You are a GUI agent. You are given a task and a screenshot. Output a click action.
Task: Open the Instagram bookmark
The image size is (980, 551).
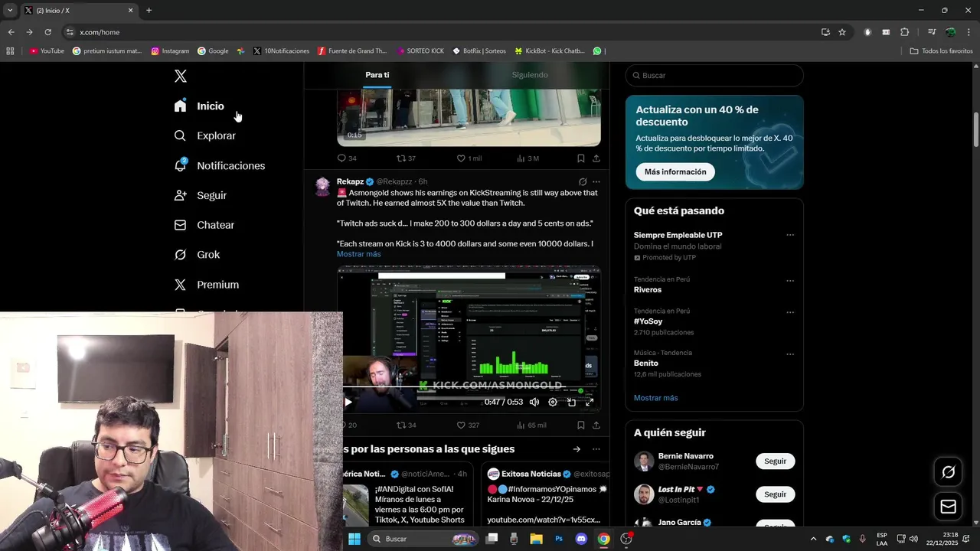(x=170, y=51)
